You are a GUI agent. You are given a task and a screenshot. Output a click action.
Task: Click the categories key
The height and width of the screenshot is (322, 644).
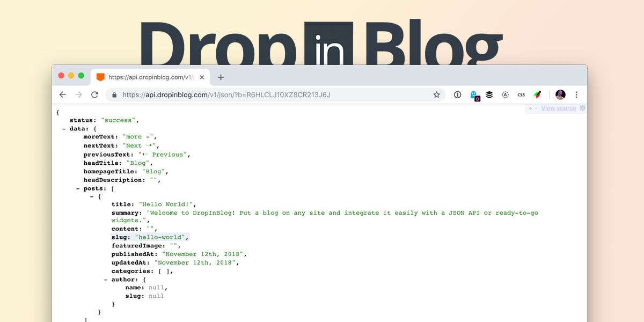click(x=132, y=272)
